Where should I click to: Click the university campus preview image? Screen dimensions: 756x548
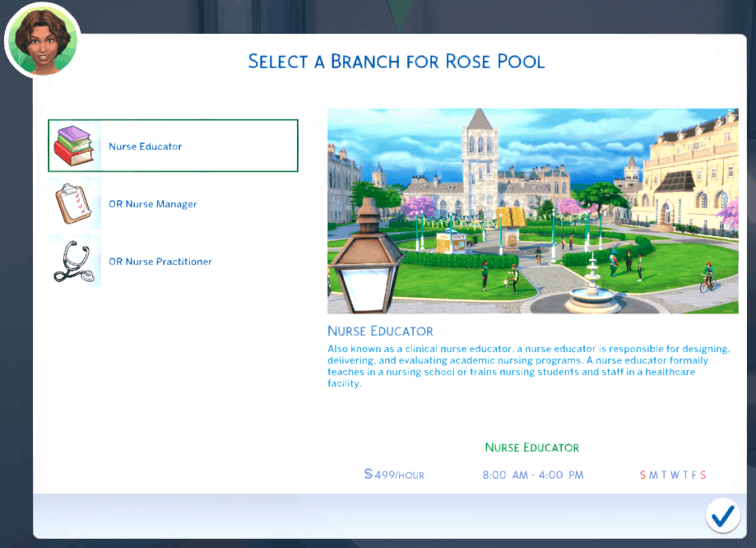pos(532,211)
